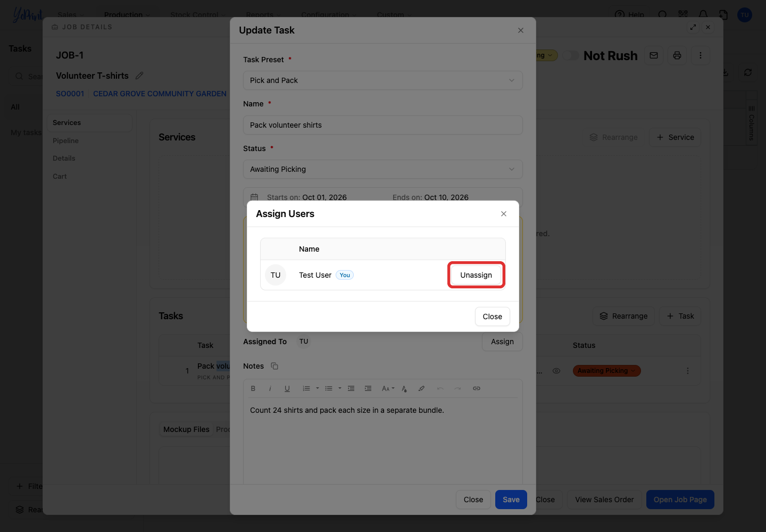Close the Assign Users dialog with X
The height and width of the screenshot is (532, 766).
504,214
